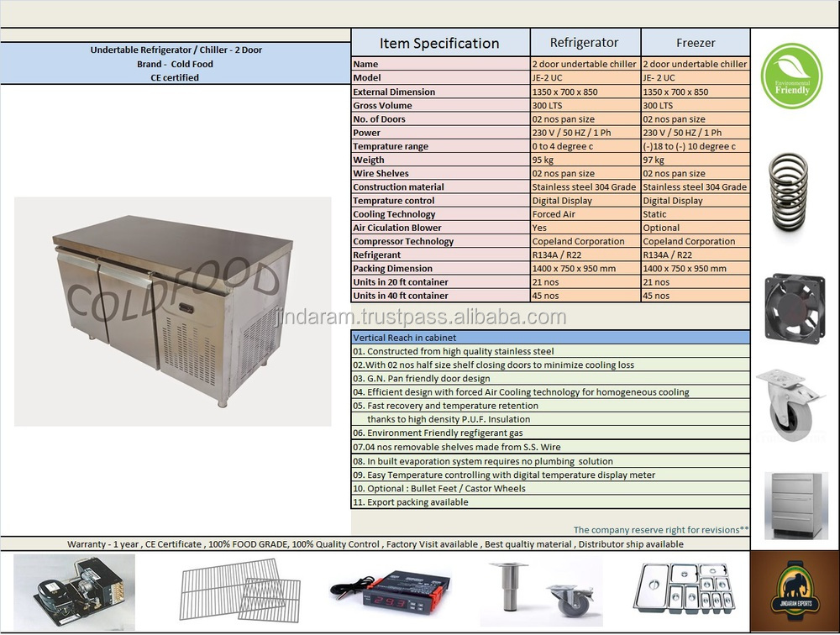Click refrigerator 'Stainless steel 304 Grade' cell
The height and width of the screenshot is (635, 840).
585,187
